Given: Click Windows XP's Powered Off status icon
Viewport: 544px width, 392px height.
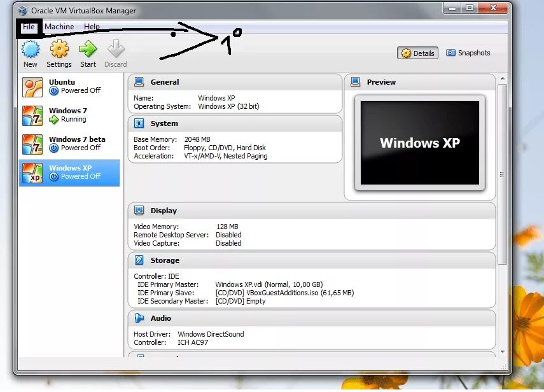Looking at the screenshot, I should click(54, 176).
